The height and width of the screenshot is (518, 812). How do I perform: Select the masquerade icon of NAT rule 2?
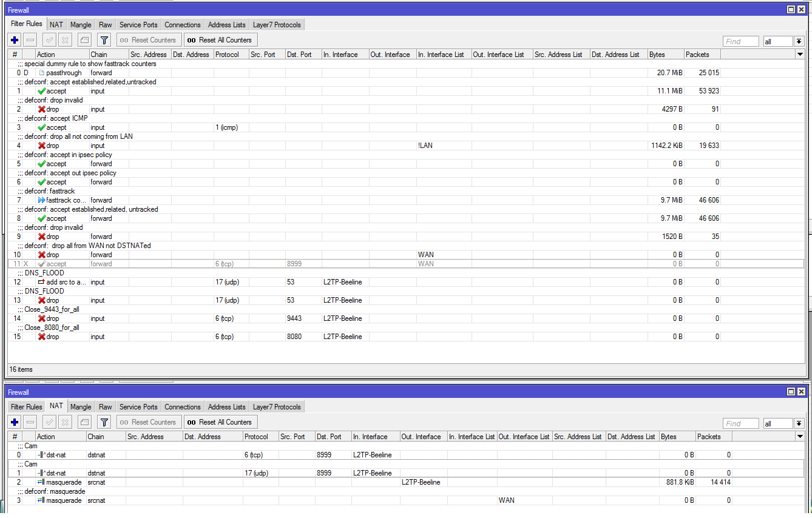41,482
